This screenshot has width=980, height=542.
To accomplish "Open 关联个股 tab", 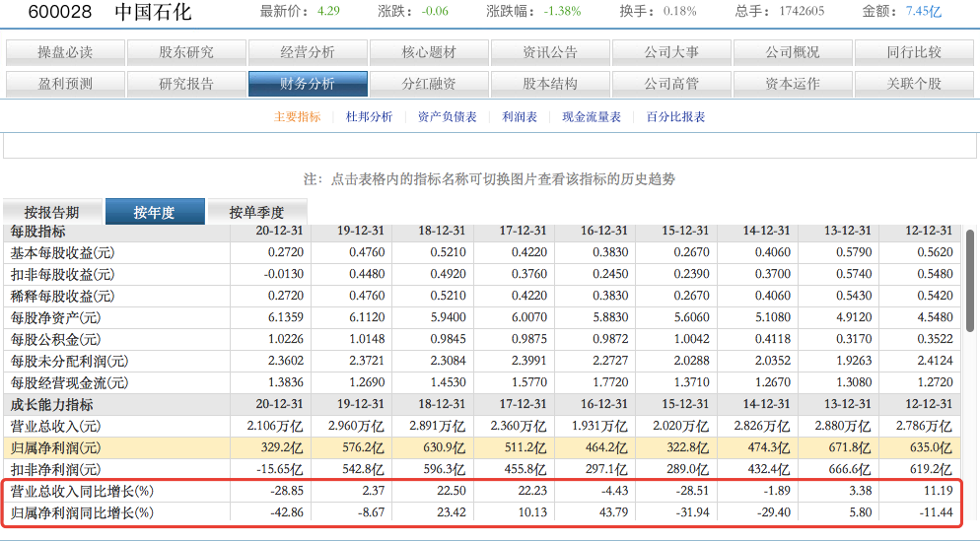I will (x=914, y=84).
